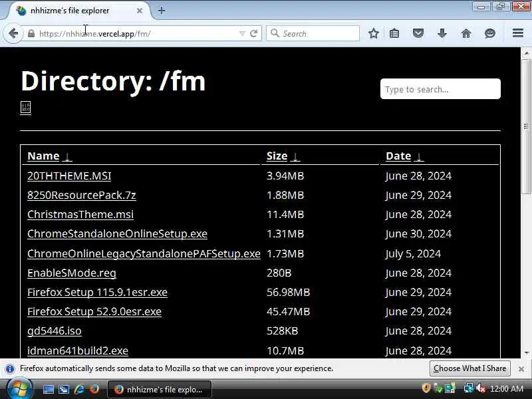Viewport: 532px width, 399px height.
Task: Select the date July 5, 2024
Action: (413, 253)
